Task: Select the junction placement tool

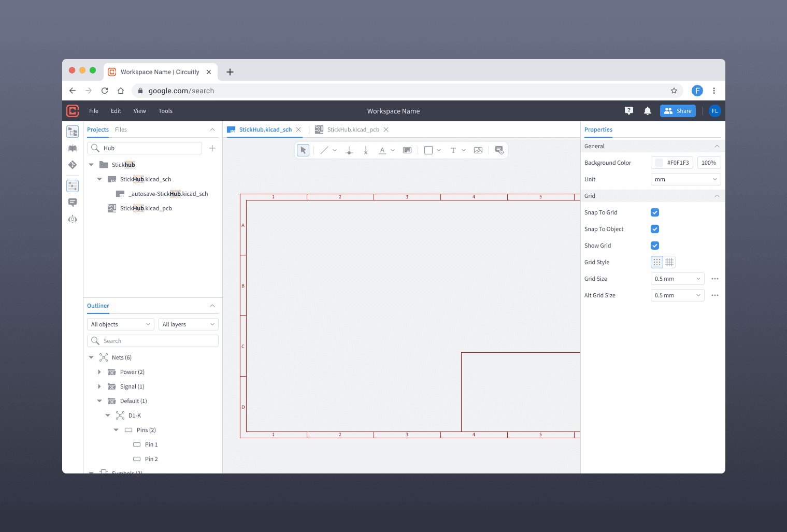Action: click(x=349, y=150)
